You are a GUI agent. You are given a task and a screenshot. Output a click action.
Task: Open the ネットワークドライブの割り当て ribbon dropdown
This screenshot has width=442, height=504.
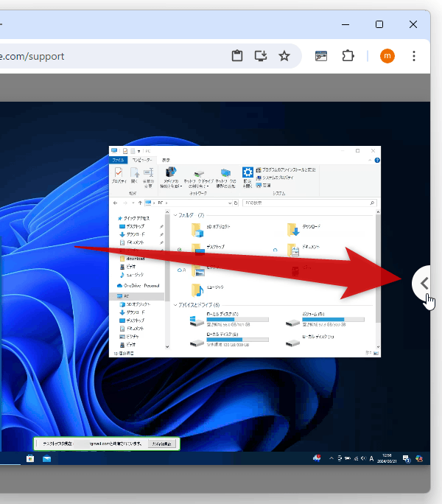[x=199, y=179]
